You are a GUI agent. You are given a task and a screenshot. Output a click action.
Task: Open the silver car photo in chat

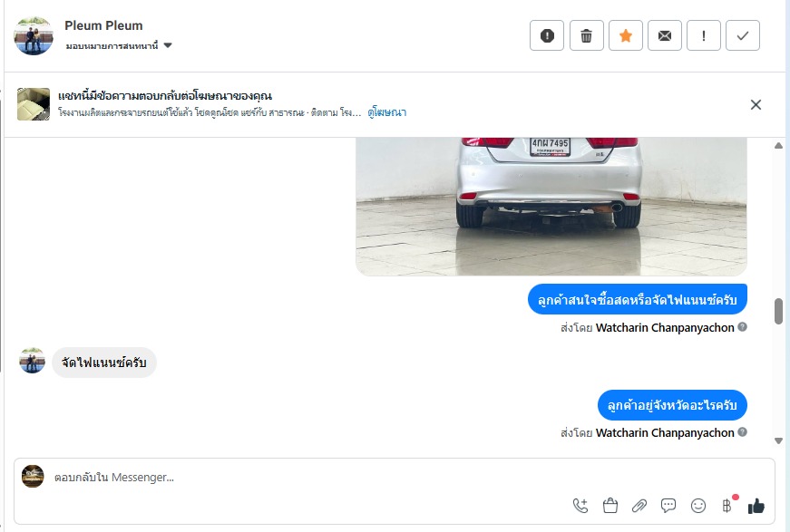[x=551, y=205]
